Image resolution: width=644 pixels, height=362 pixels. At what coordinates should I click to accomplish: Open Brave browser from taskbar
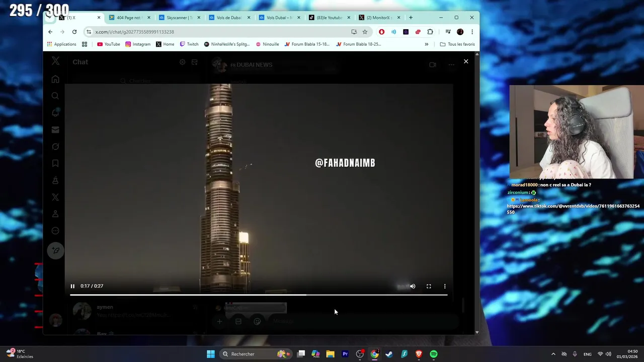[419, 354]
